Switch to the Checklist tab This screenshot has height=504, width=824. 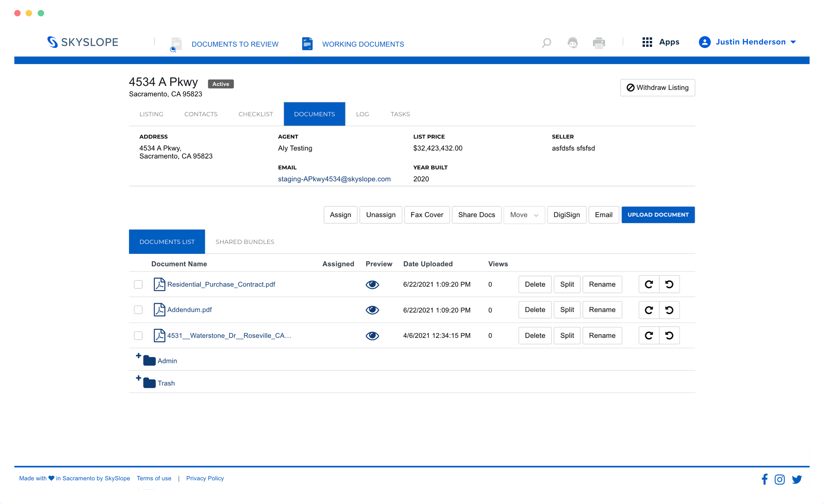[255, 114]
